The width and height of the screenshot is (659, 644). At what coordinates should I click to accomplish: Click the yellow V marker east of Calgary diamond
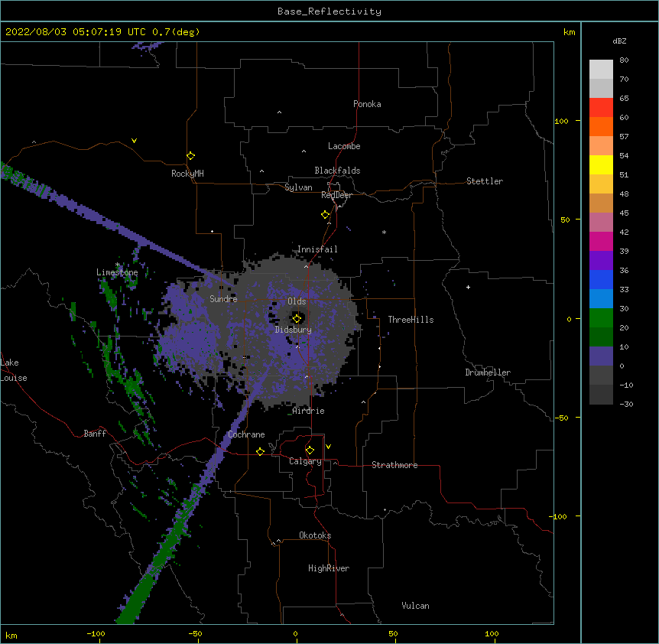(x=328, y=447)
